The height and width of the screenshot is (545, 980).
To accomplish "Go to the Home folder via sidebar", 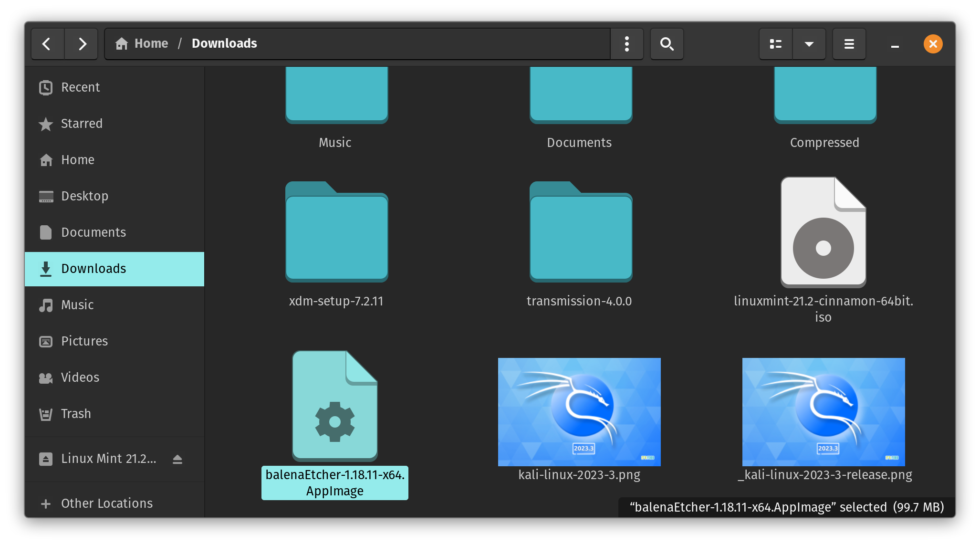I will pos(77,160).
